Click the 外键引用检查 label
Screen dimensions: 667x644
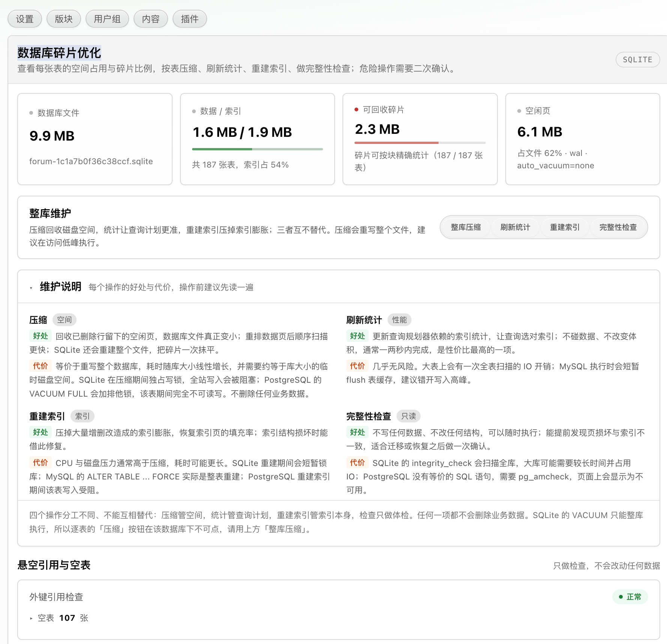(x=56, y=597)
